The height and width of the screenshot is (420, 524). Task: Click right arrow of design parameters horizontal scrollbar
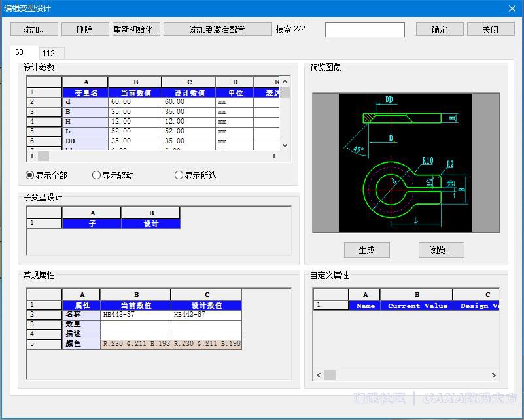click(x=274, y=156)
